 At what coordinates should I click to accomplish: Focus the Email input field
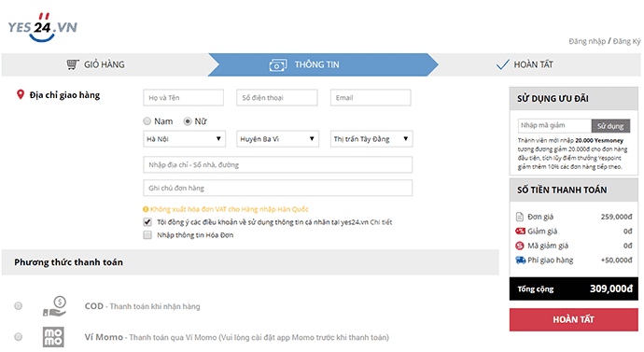371,98
